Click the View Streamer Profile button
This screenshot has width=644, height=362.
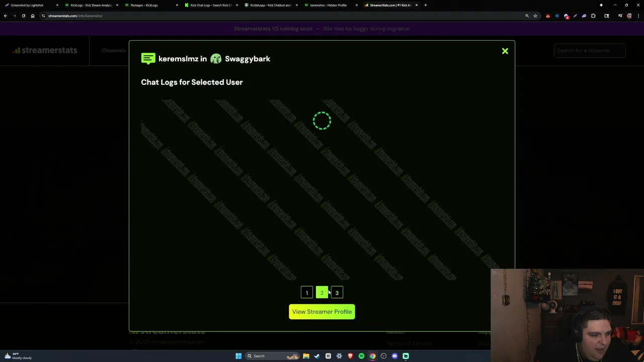322,312
